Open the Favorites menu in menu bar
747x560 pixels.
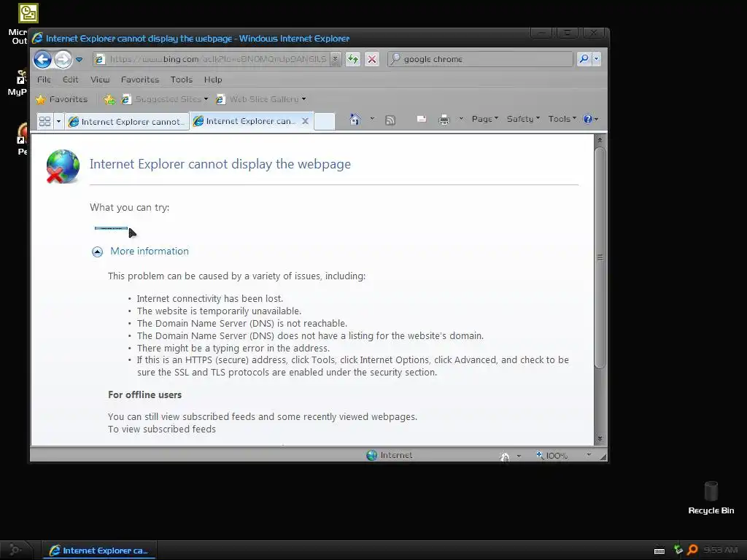(x=140, y=79)
